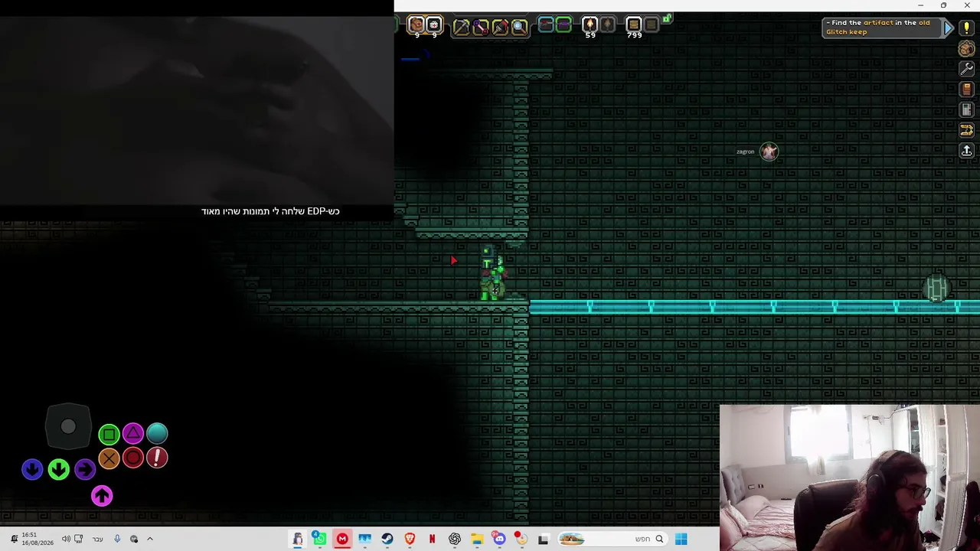Viewport: 980px width, 551px height.
Task: Open Steam from the taskbar
Action: (x=387, y=539)
